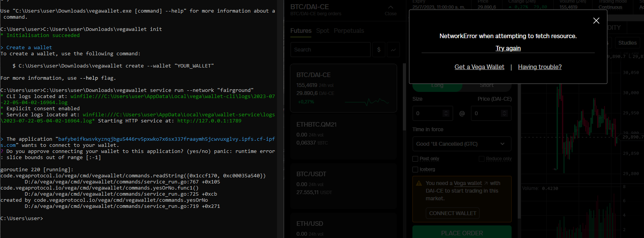Click the dollar sign filter icon
The width and height of the screenshot is (644, 238).
[379, 50]
